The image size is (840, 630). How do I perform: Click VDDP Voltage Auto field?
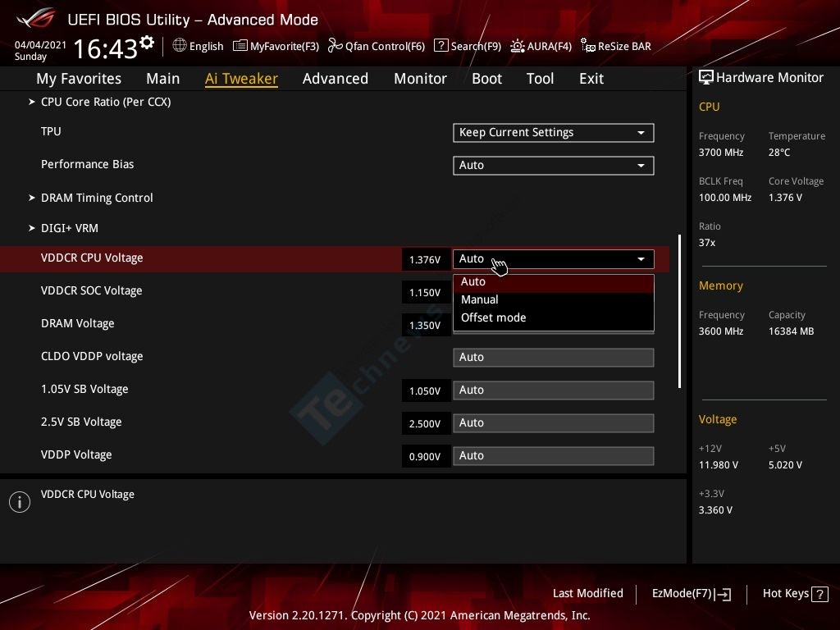coord(554,456)
